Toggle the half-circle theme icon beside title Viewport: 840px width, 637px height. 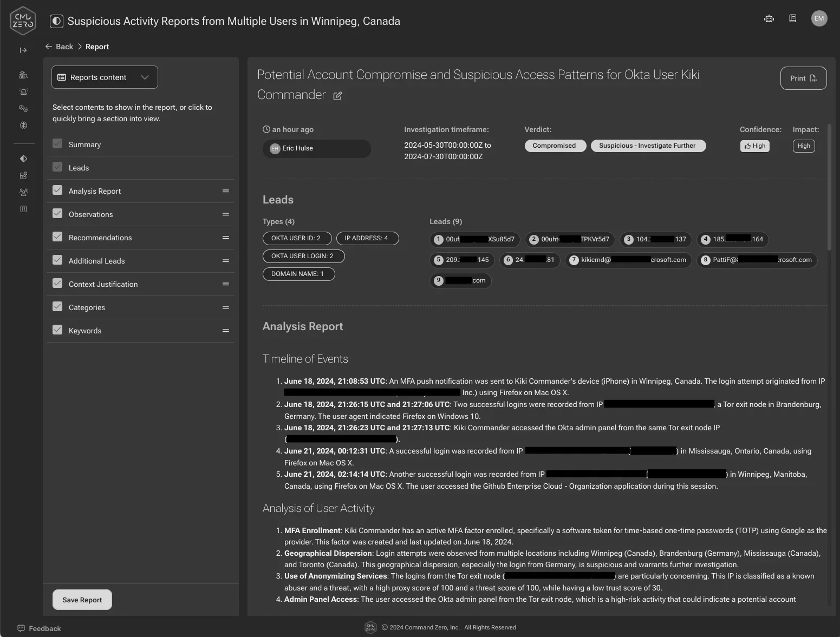tap(56, 21)
